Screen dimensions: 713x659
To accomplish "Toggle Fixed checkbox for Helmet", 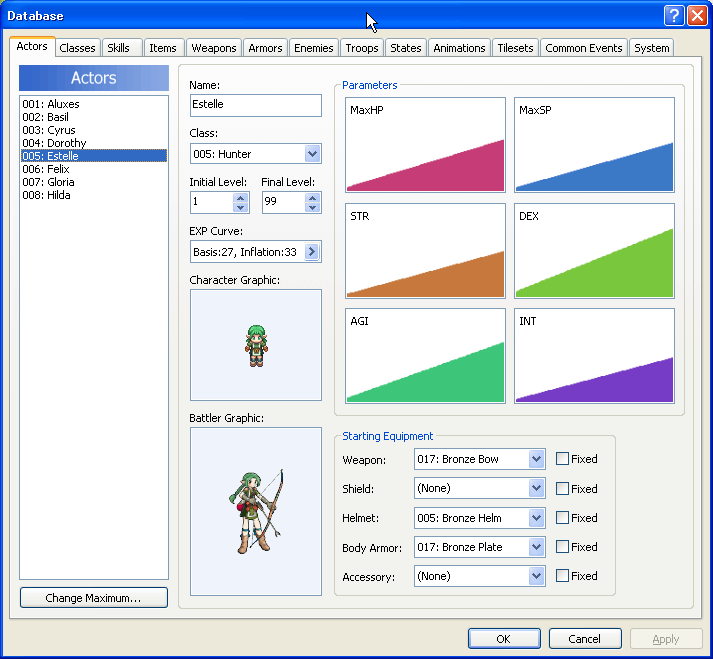I will (563, 518).
